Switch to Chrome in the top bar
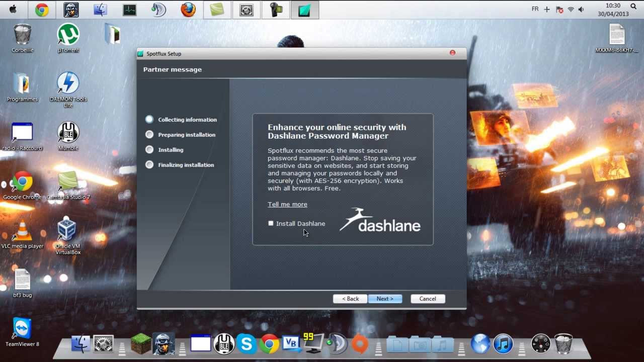 (x=42, y=10)
